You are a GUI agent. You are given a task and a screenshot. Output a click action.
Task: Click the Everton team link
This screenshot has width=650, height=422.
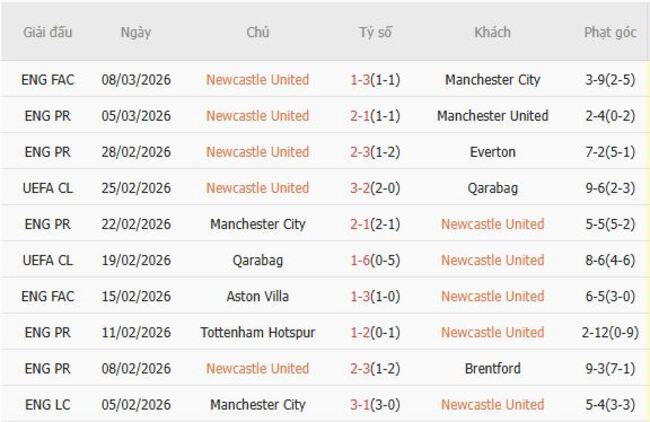pos(492,152)
